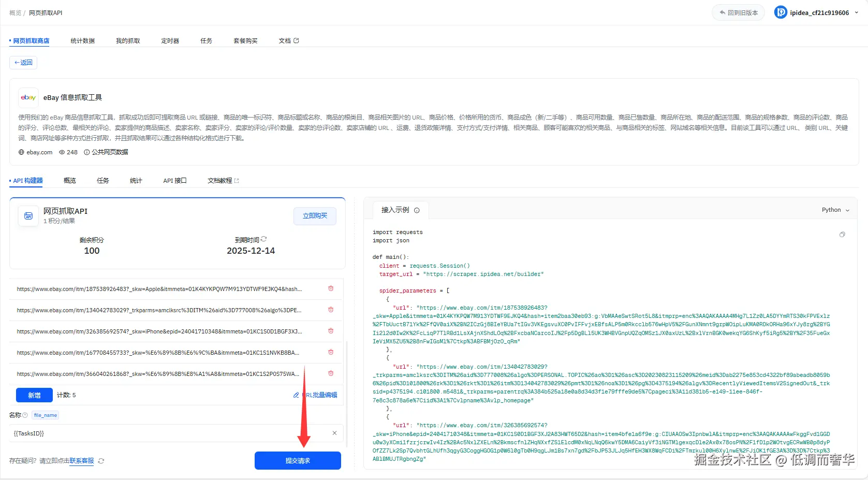Click the eBay logo icon
The image size is (868, 480).
[x=28, y=97]
